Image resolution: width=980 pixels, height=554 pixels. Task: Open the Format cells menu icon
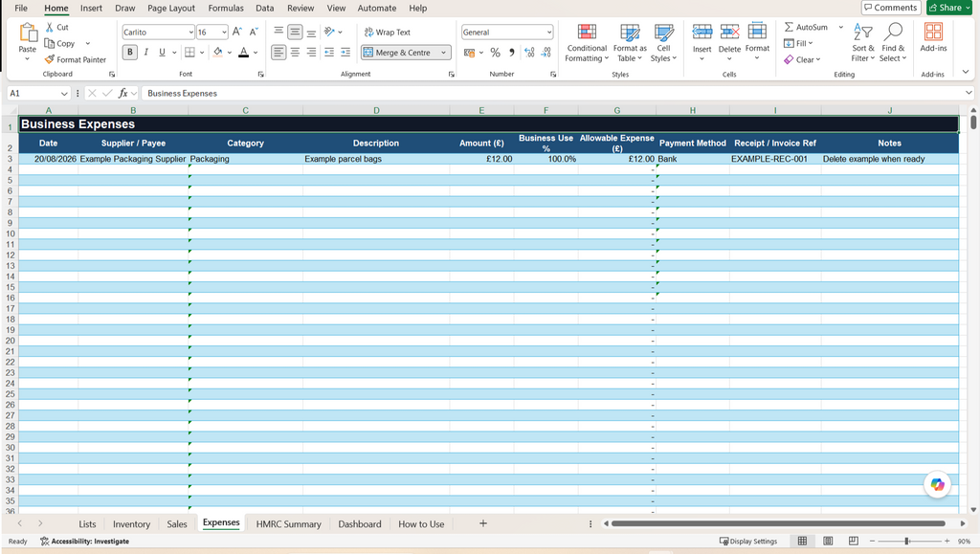click(x=757, y=32)
